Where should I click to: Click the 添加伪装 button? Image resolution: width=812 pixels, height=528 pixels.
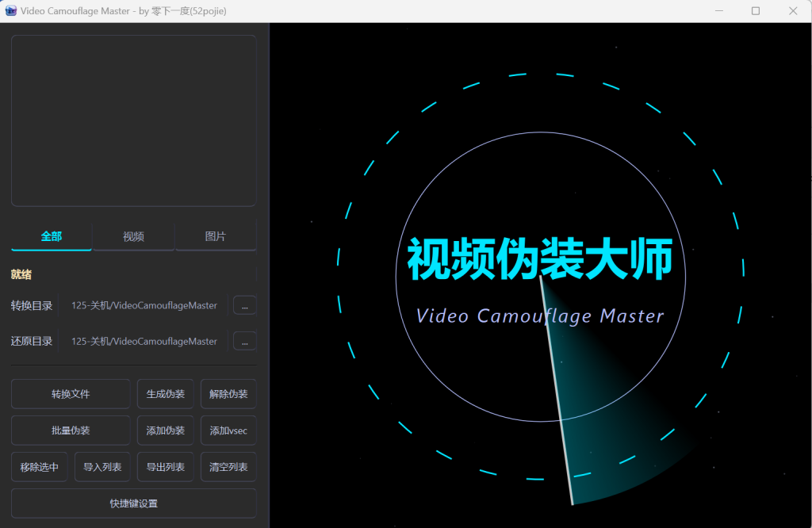click(165, 430)
